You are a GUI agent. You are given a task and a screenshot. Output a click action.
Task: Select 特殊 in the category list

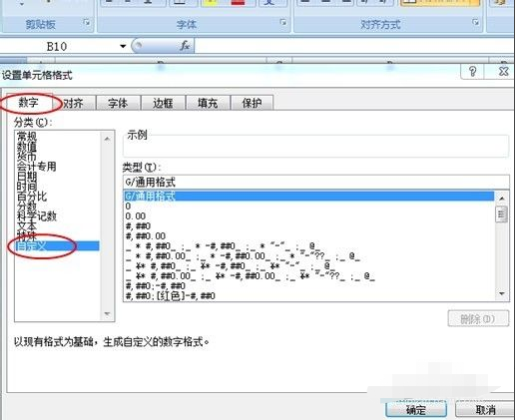click(x=57, y=235)
